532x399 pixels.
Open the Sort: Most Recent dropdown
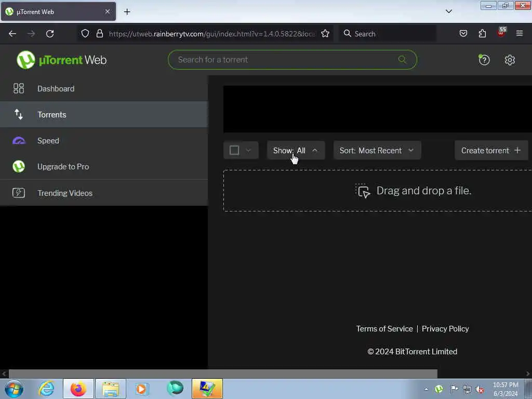click(x=377, y=150)
